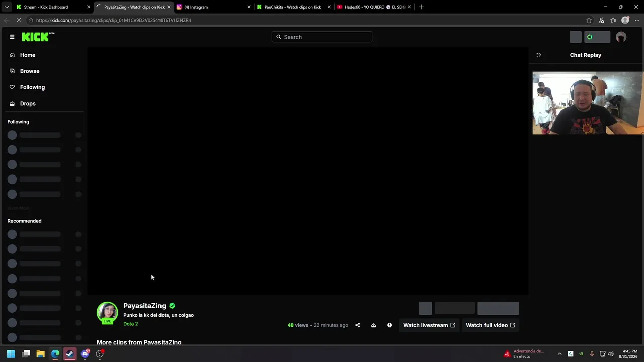Open the hamburger sidebar menu

[x=12, y=37]
